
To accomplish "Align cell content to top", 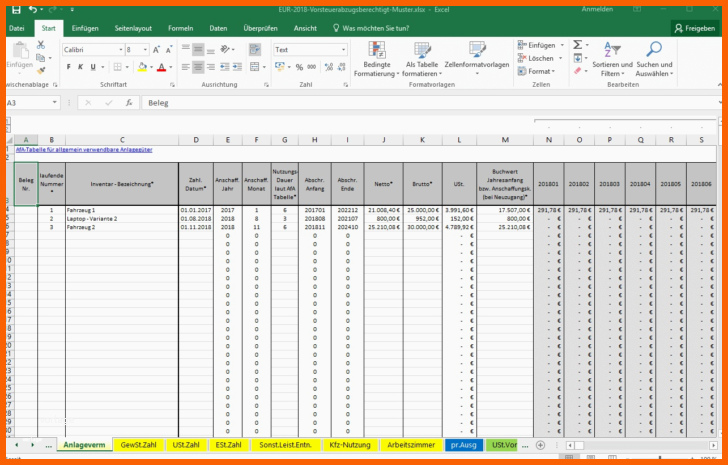I will tap(186, 49).
